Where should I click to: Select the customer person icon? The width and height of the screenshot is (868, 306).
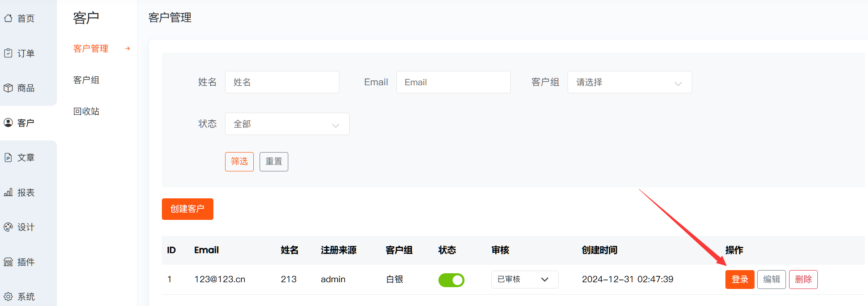pyautogui.click(x=8, y=122)
